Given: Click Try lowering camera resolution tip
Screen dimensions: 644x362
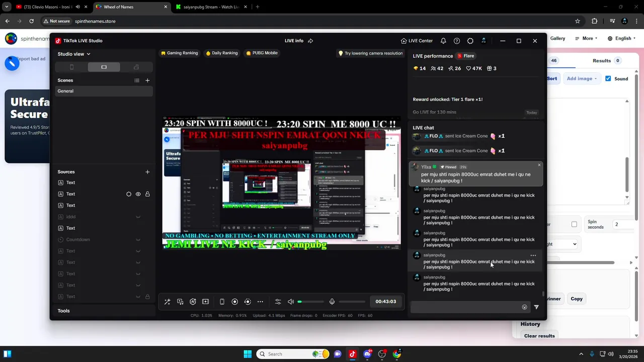Looking at the screenshot, I should [x=370, y=53].
